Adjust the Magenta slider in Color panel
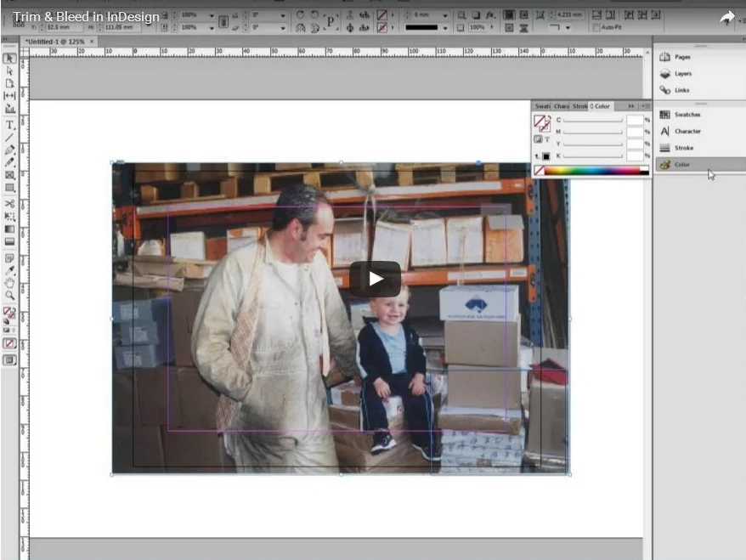 (593, 133)
